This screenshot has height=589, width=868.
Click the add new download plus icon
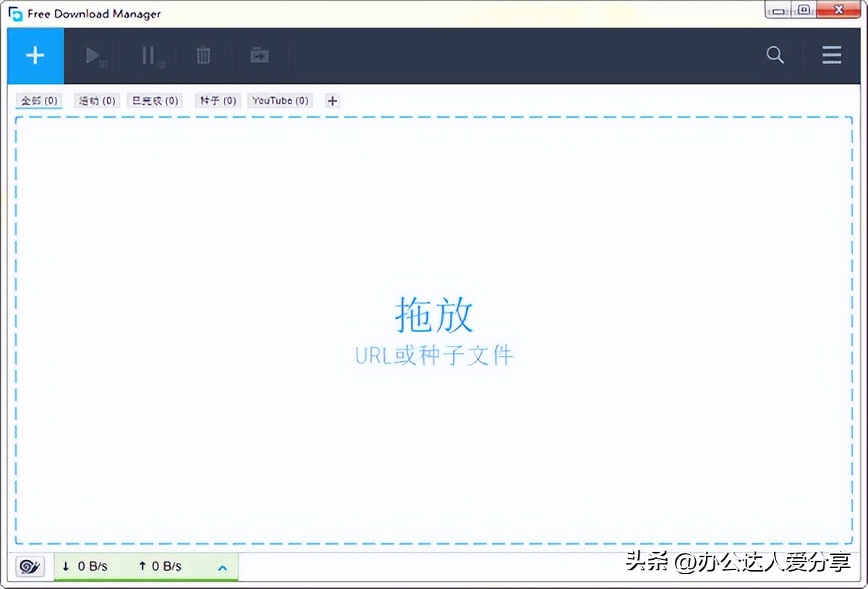tap(35, 55)
